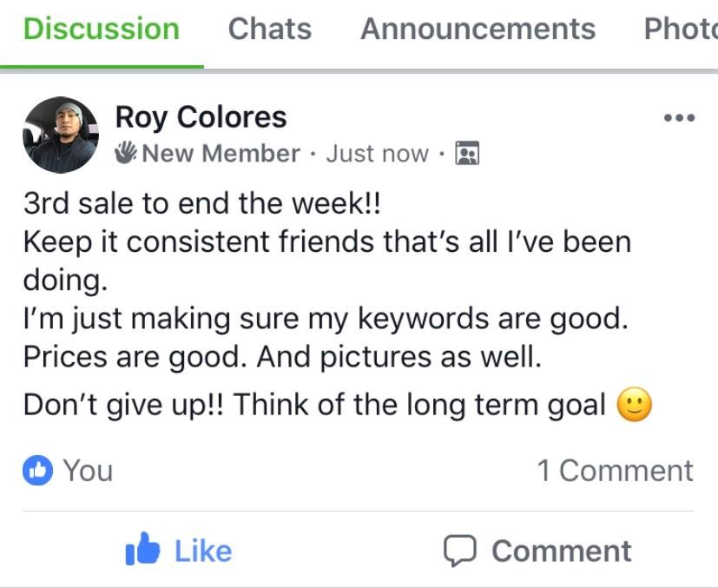Viewport: 718px width, 588px height.
Task: Click the blue thumbs-up icon in Like button
Action: tap(143, 550)
